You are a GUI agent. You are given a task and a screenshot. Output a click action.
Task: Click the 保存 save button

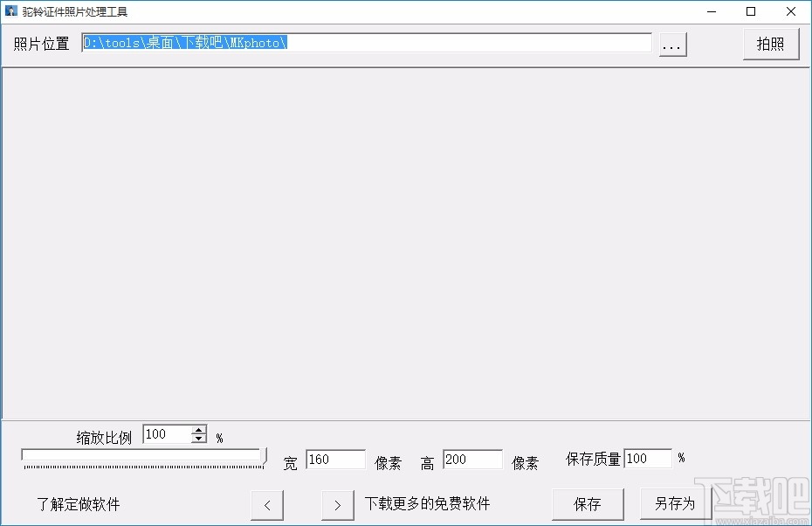click(x=588, y=504)
